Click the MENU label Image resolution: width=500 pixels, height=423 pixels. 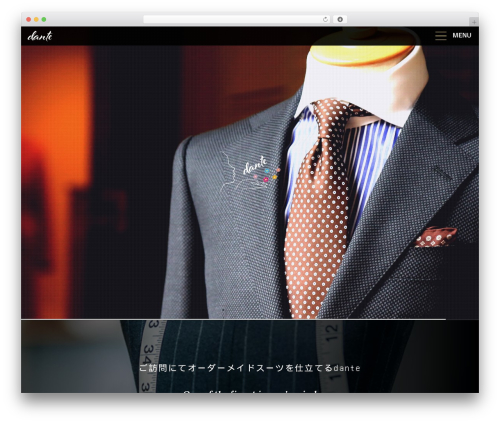[x=462, y=35]
